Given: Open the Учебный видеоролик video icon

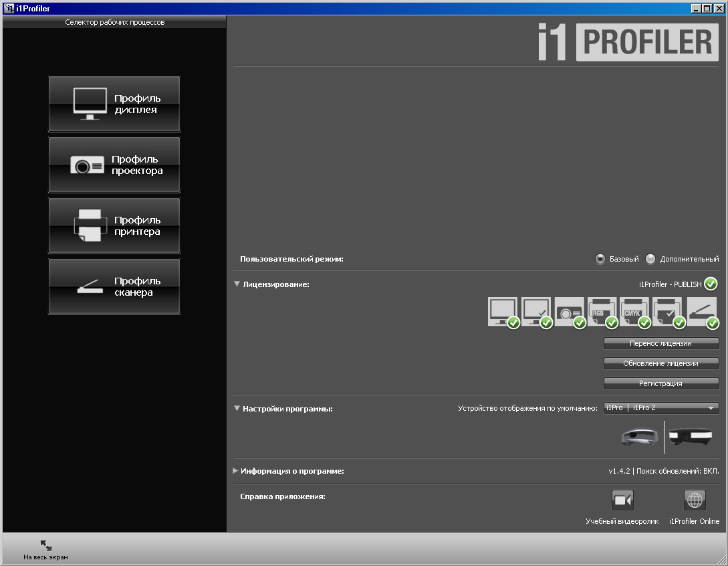Looking at the screenshot, I should pos(622,500).
